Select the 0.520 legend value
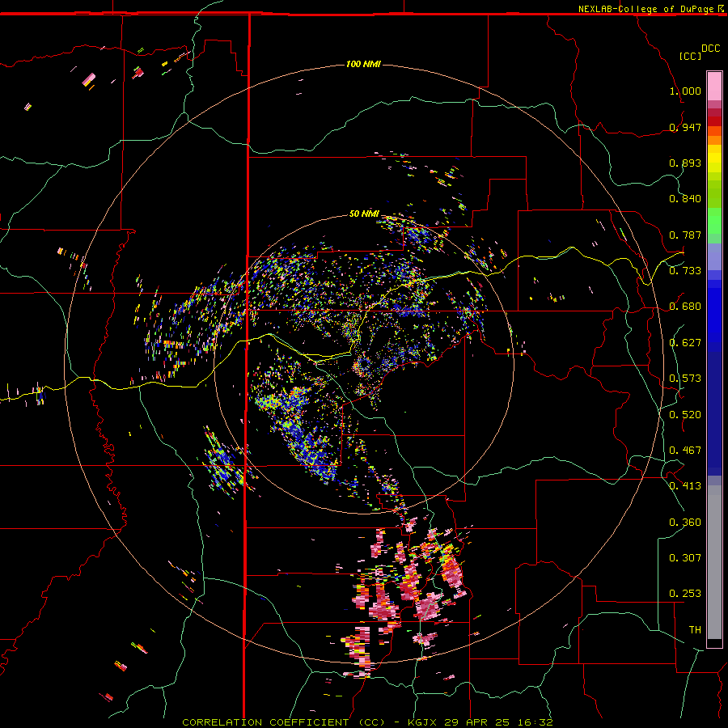The width and height of the screenshot is (728, 728). pyautogui.click(x=685, y=414)
